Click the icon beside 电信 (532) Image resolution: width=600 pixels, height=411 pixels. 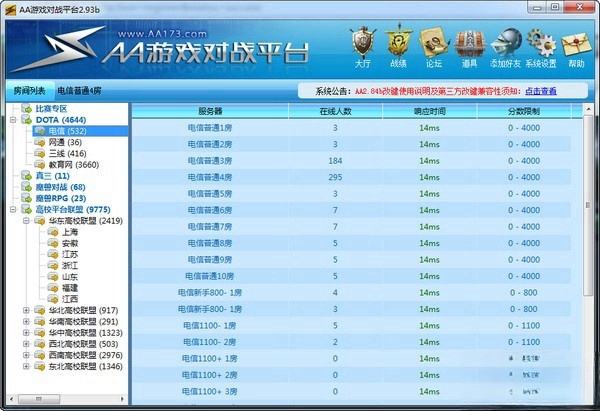(39, 131)
